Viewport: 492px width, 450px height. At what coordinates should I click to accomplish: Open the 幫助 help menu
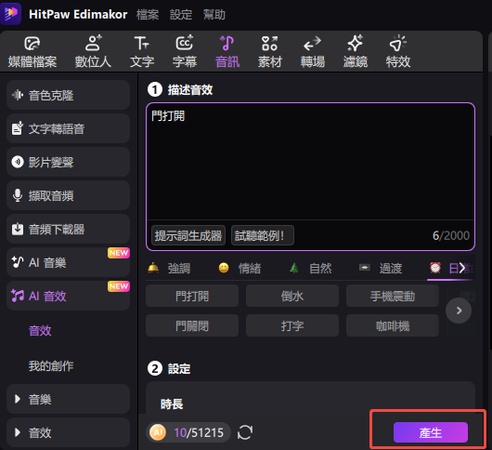(214, 14)
